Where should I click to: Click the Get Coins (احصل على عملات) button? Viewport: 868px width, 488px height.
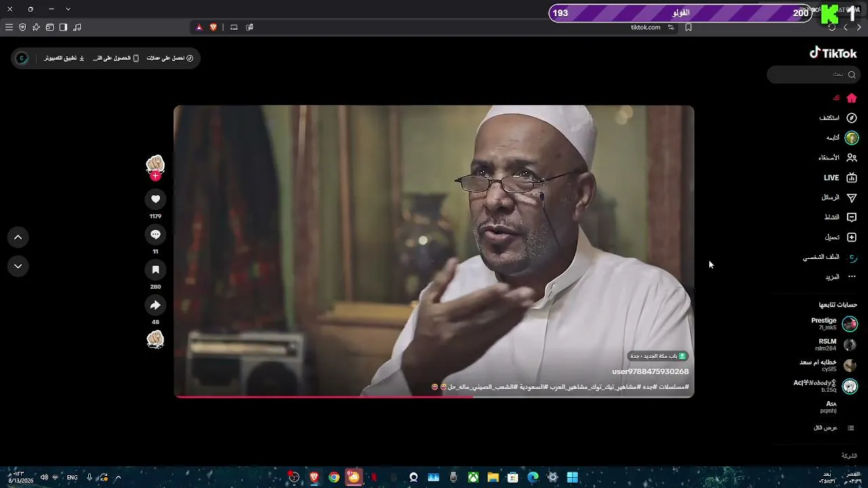tap(170, 58)
